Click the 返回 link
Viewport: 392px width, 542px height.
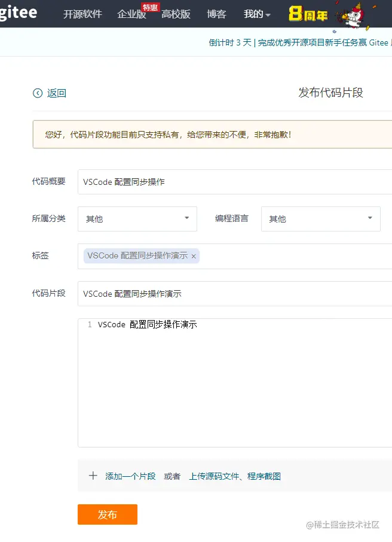tap(57, 93)
